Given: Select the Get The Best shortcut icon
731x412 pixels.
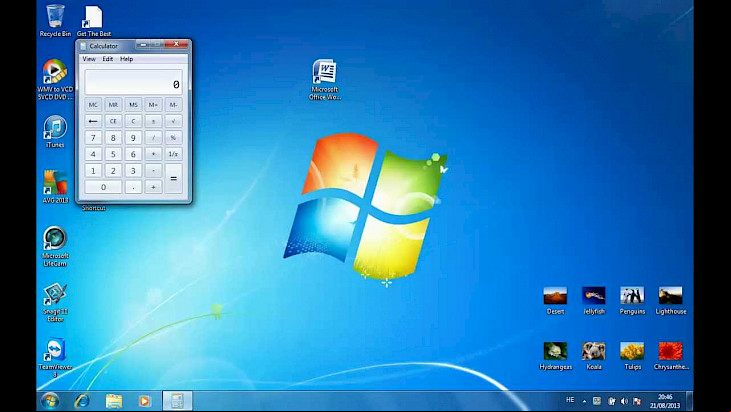Looking at the screenshot, I should tap(94, 20).
